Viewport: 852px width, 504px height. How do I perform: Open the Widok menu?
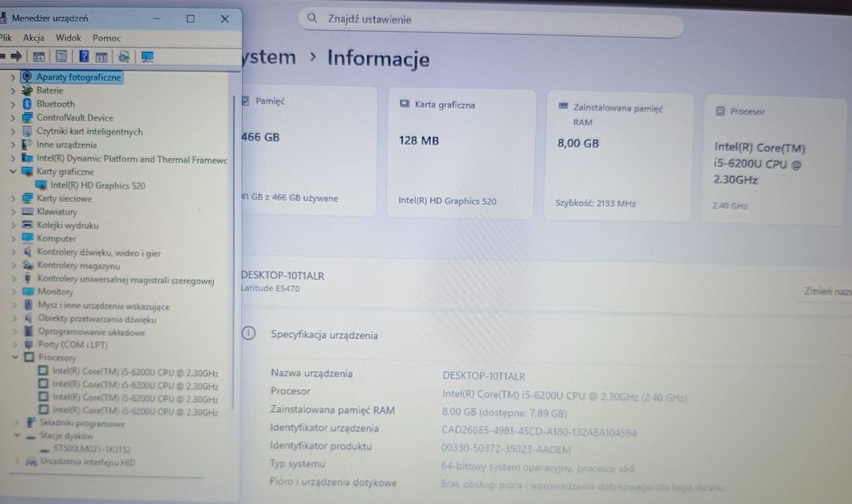(68, 37)
